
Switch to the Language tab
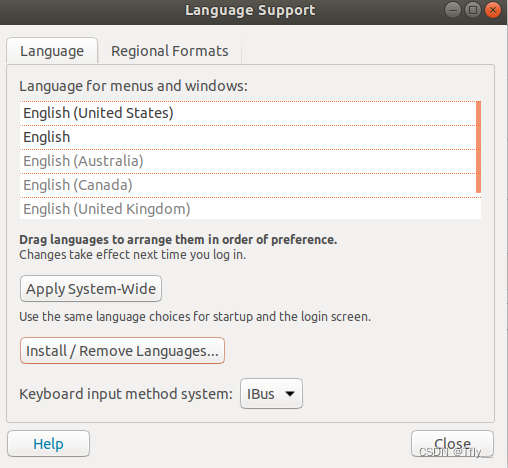52,51
